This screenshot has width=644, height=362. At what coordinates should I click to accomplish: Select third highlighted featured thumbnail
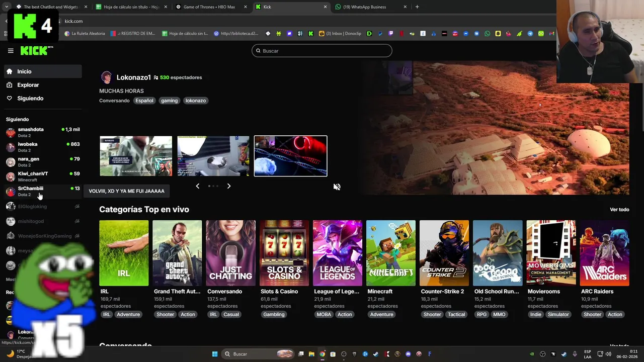coord(291,156)
